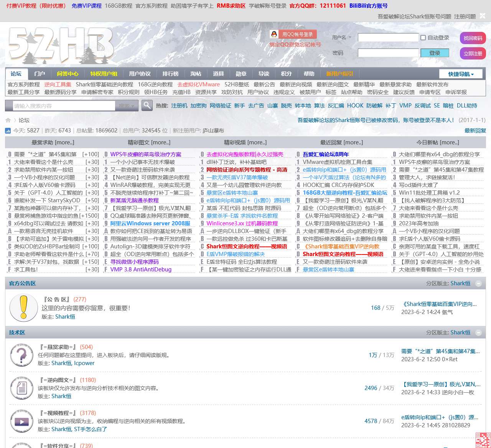Collapse the 技术区 section
The image size is (491, 448).
pos(478,332)
